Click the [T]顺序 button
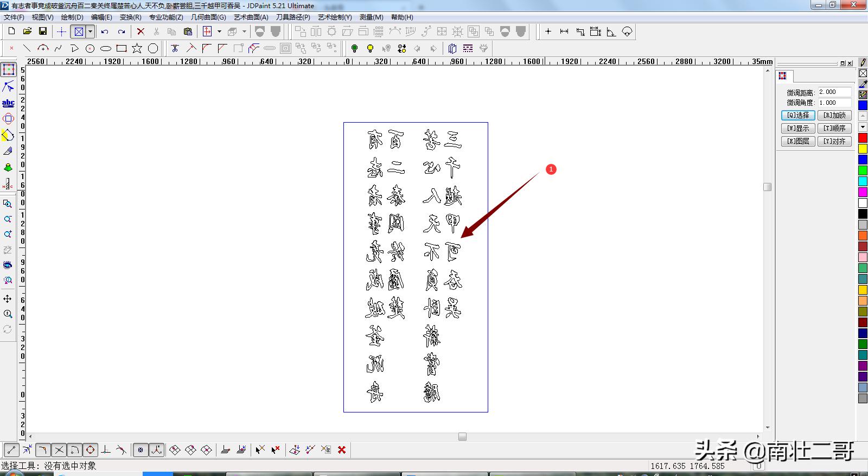 (x=834, y=128)
